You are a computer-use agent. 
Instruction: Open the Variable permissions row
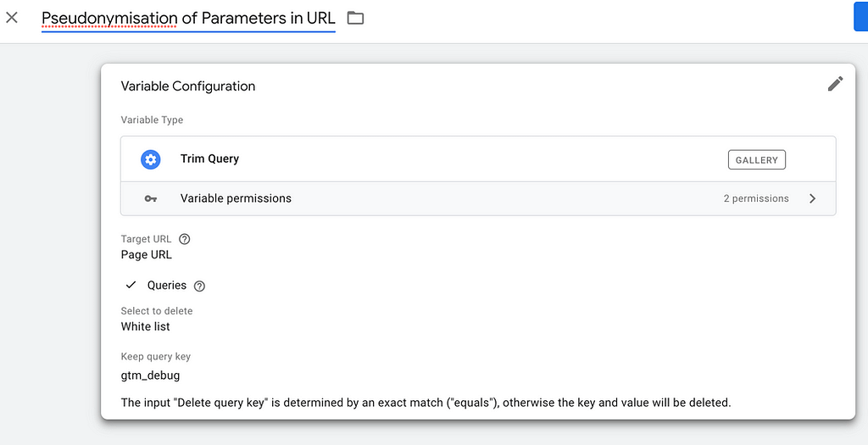478,198
